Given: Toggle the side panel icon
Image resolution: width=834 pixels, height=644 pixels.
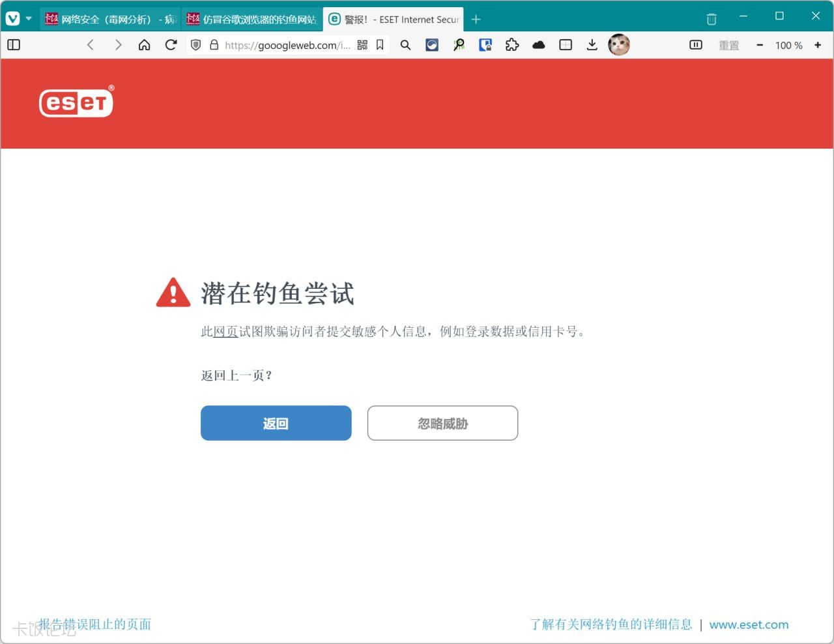Looking at the screenshot, I should tap(14, 45).
